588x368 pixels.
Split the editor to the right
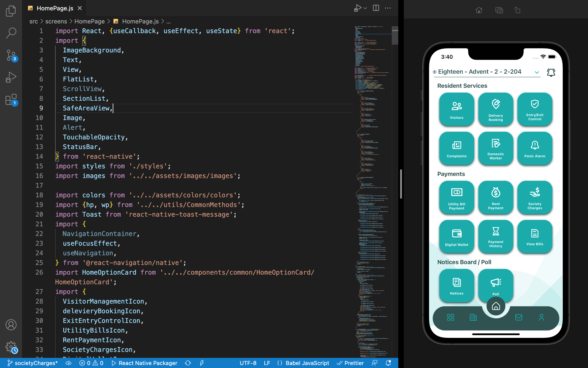point(376,8)
